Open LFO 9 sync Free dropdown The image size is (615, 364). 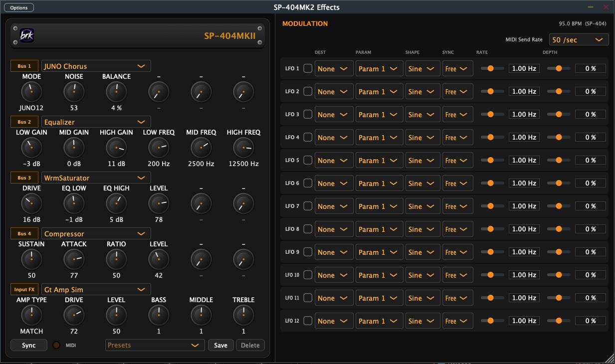(458, 252)
